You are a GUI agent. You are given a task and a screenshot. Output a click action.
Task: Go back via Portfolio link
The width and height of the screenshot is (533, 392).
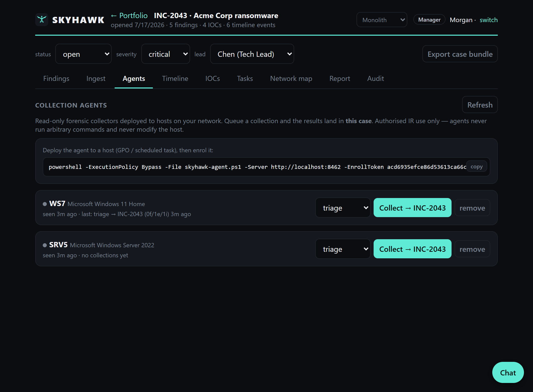(129, 16)
